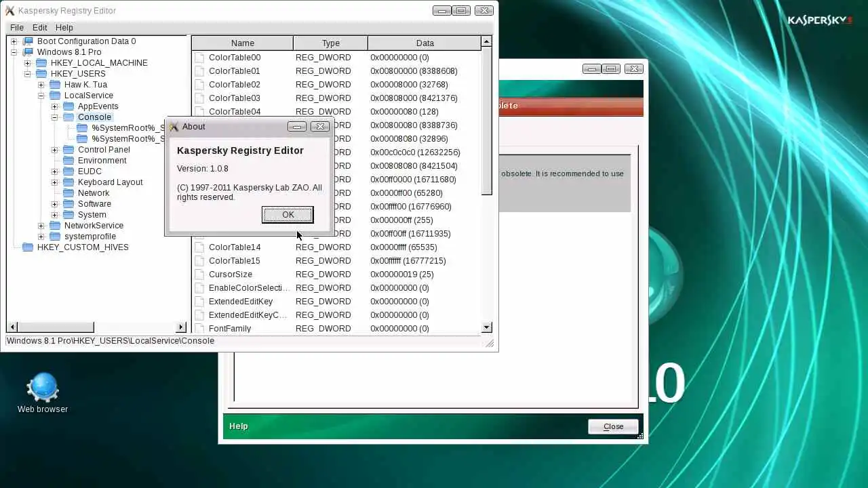This screenshot has width=868, height=488.
Task: Click the Boot Configuration Data 0 drive icon
Action: (28, 41)
